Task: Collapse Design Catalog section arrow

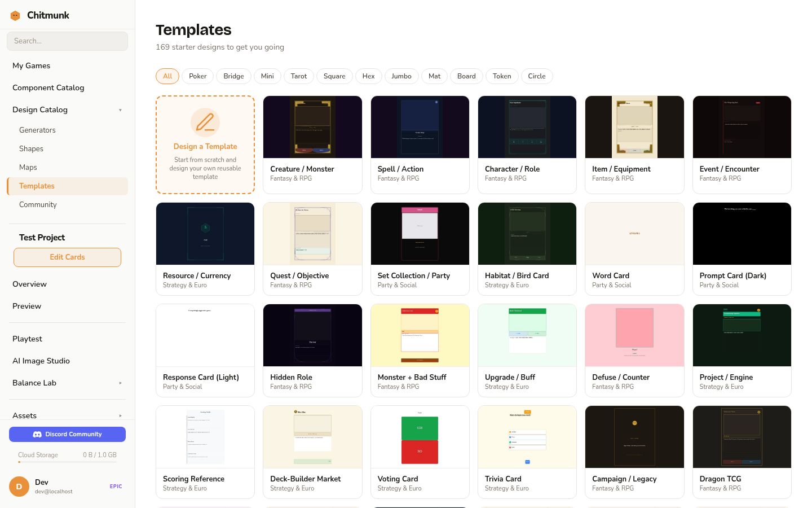Action: [120, 110]
